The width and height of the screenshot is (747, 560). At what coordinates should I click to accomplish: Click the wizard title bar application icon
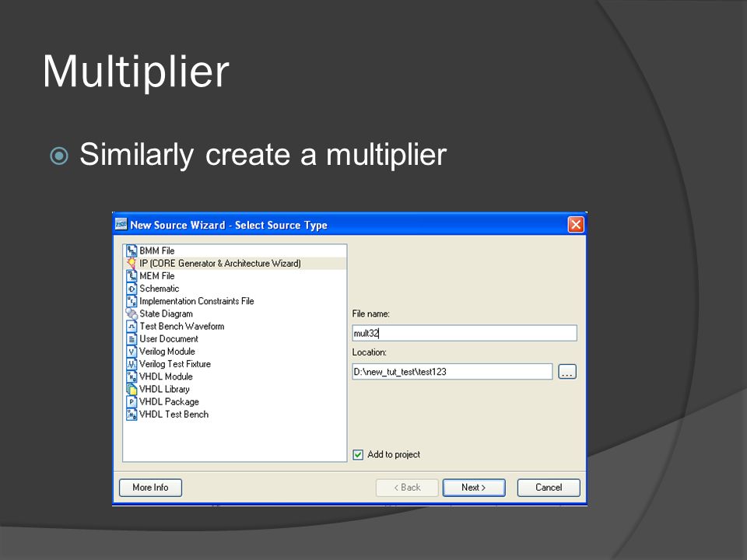coord(121,224)
